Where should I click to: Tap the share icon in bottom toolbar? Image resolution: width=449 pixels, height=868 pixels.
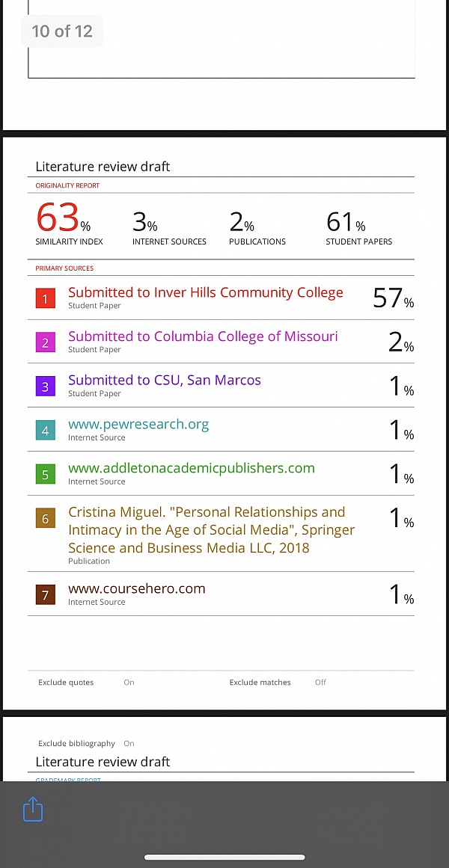pos(33,810)
